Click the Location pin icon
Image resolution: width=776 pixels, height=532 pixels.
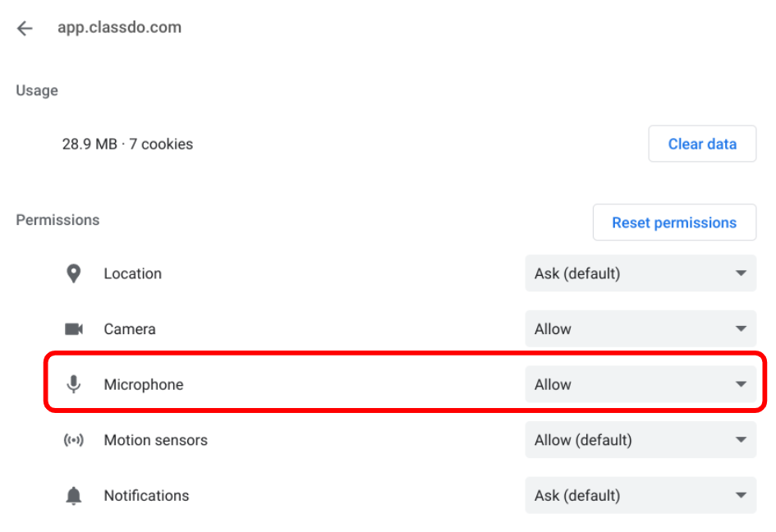(74, 273)
